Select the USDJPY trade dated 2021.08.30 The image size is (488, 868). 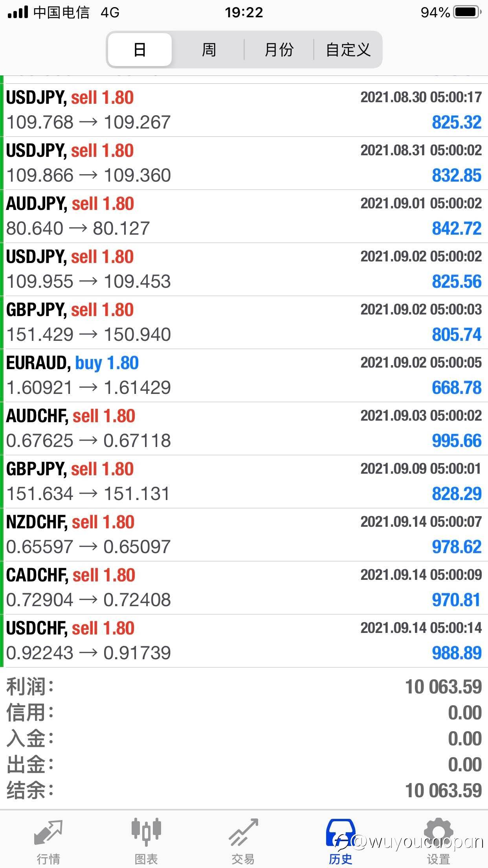click(x=244, y=110)
